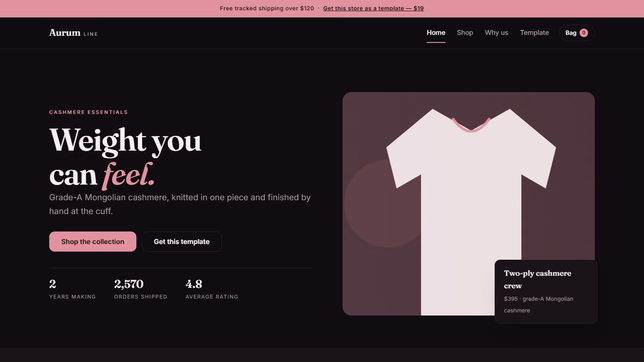Click 'Free tracked shipping over $120' text
644x362 pixels.
[267, 8]
